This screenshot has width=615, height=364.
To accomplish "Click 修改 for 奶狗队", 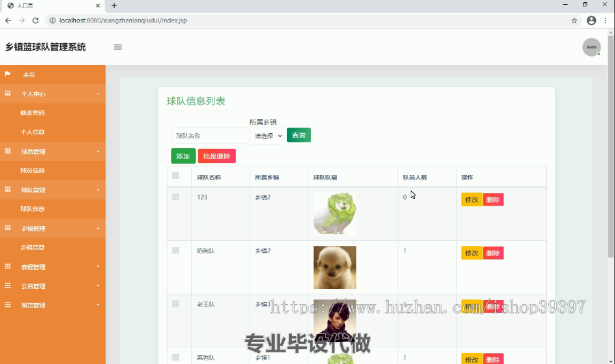I will tap(471, 253).
